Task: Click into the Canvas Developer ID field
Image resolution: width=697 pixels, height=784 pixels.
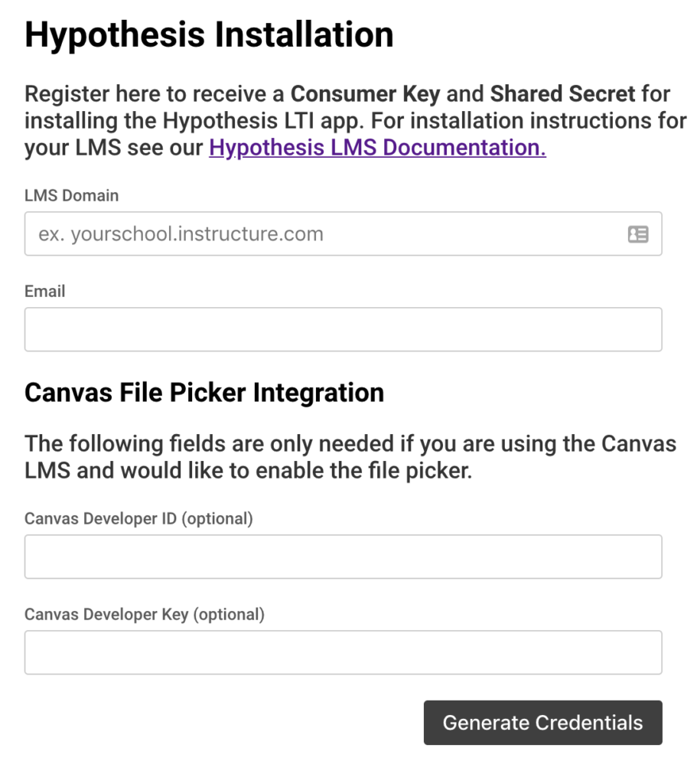Action: [344, 557]
